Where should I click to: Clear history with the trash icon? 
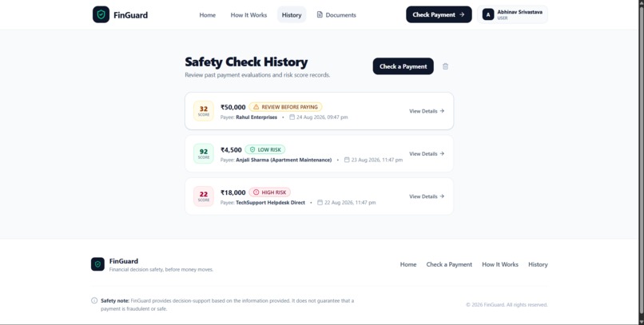[x=445, y=66]
